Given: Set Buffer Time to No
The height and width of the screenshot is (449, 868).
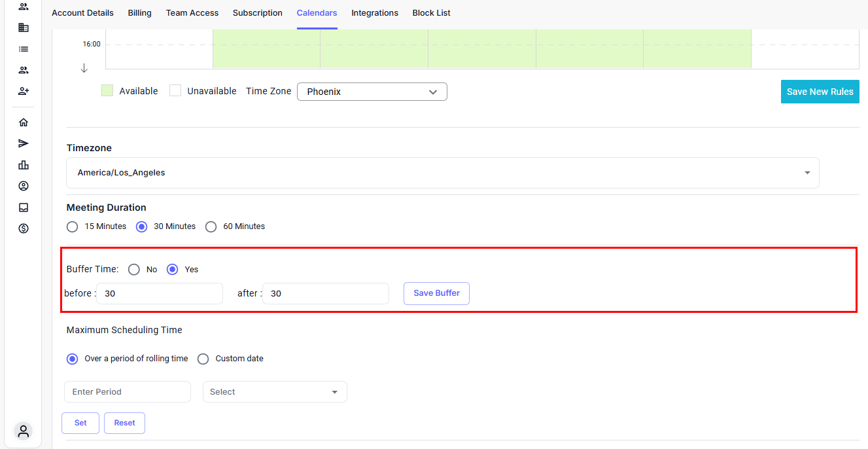Looking at the screenshot, I should [134, 270].
